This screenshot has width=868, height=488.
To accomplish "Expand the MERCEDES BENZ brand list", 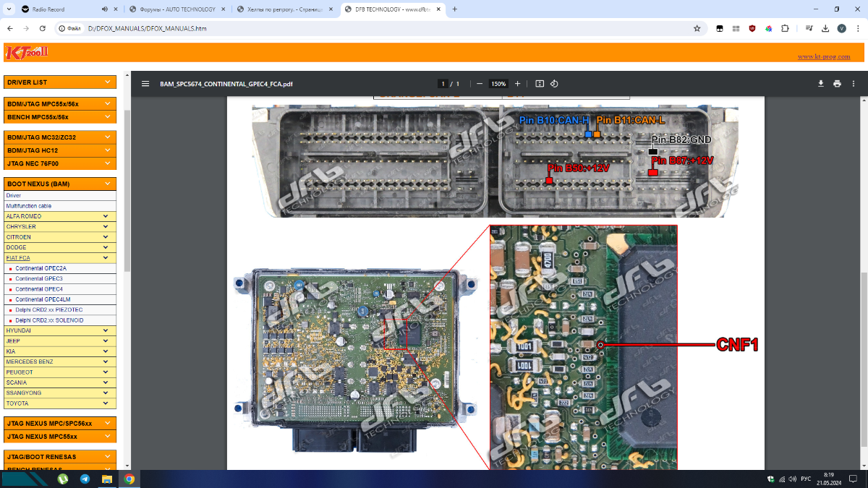I will [x=60, y=361].
